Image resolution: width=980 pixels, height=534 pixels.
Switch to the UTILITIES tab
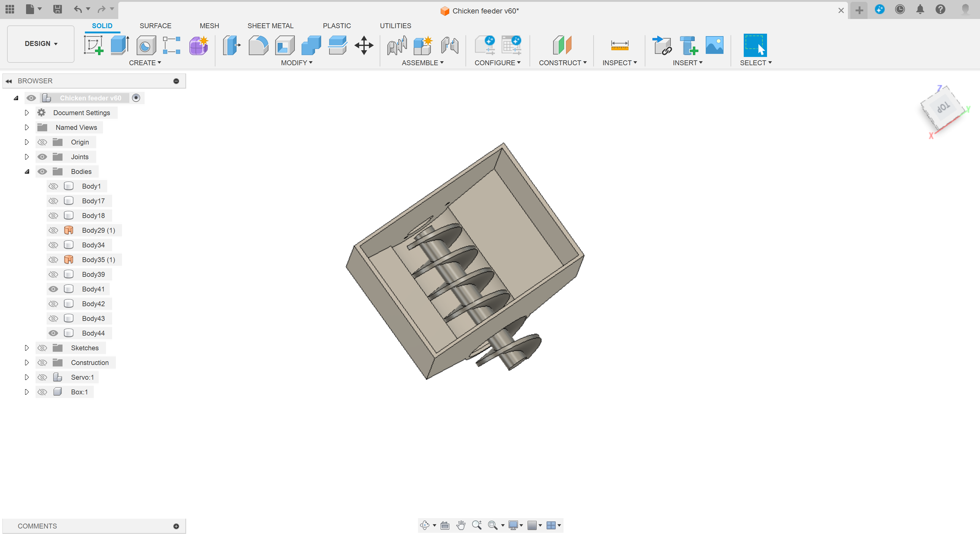(x=395, y=25)
